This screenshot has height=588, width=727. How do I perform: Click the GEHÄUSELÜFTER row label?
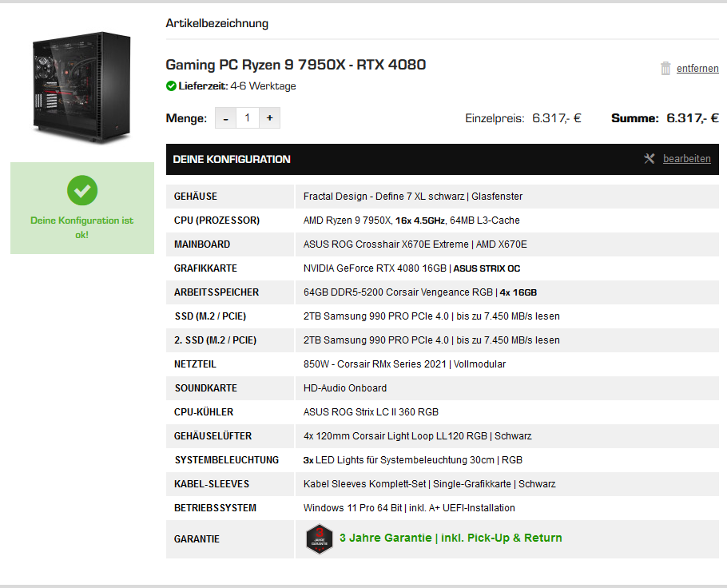click(x=213, y=436)
